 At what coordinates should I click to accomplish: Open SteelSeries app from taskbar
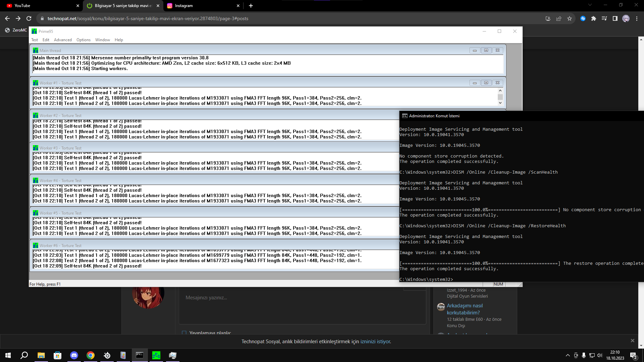107,355
